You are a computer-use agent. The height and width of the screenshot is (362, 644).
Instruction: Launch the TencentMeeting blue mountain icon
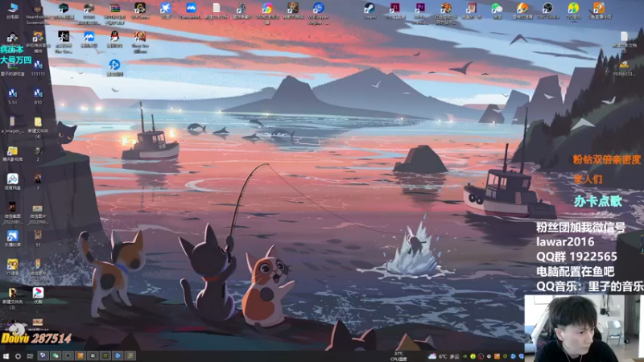(x=191, y=10)
